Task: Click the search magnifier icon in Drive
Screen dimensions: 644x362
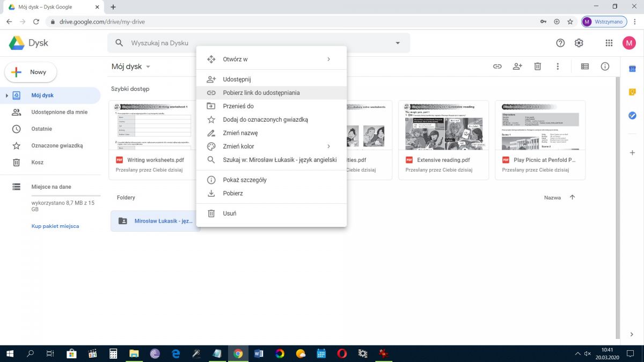Action: [120, 43]
